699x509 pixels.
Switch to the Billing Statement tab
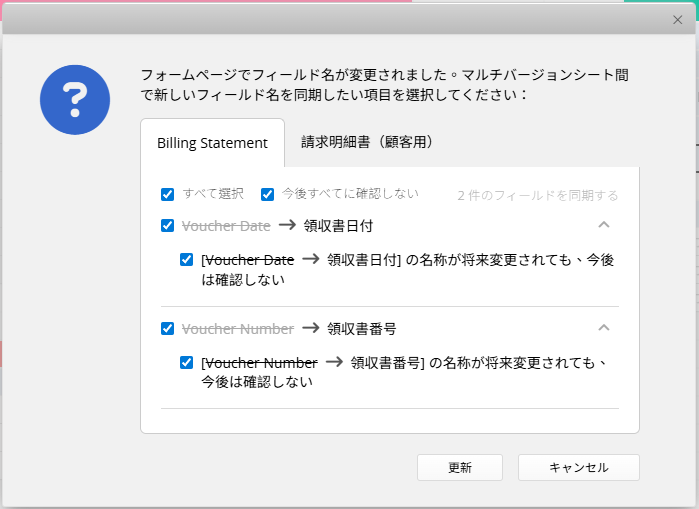[212, 143]
